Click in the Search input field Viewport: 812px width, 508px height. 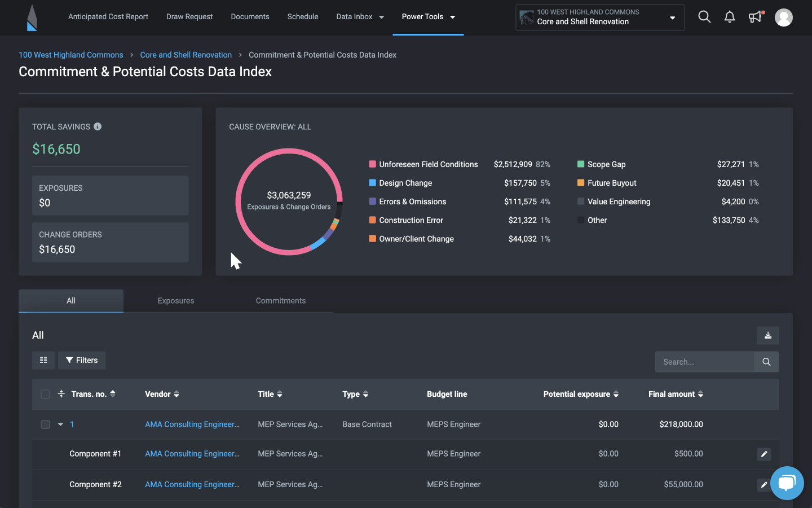click(704, 362)
